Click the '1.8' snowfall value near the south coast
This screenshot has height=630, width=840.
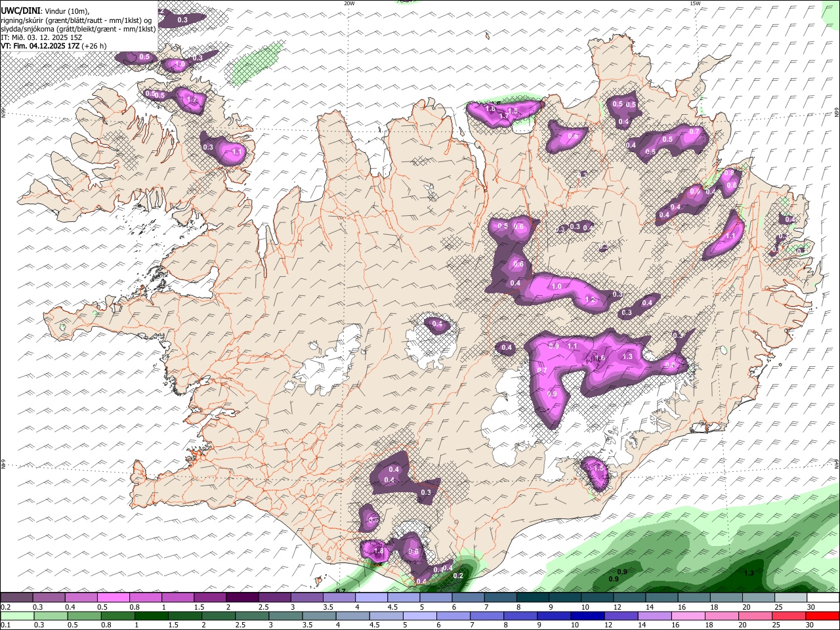pyautogui.click(x=378, y=552)
